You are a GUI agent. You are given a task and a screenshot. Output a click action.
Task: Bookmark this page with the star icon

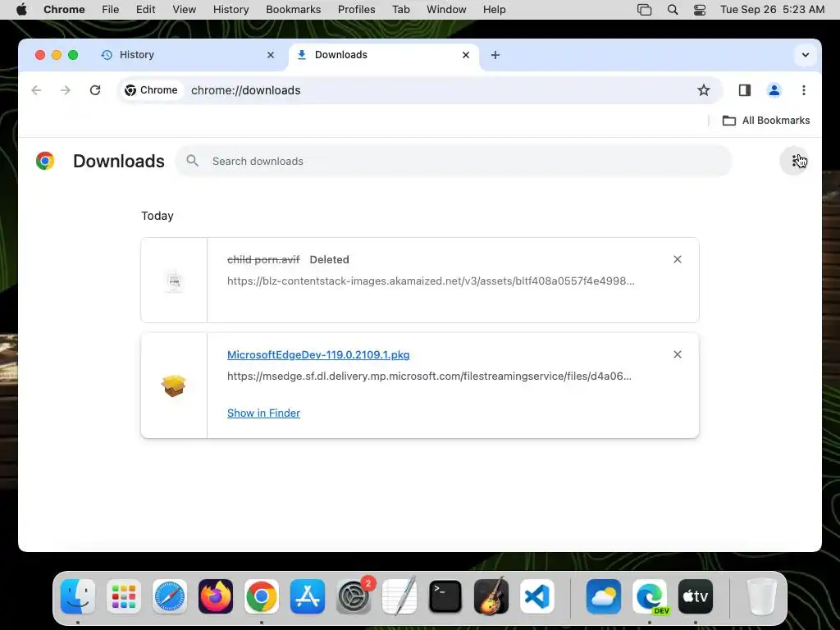tap(703, 90)
